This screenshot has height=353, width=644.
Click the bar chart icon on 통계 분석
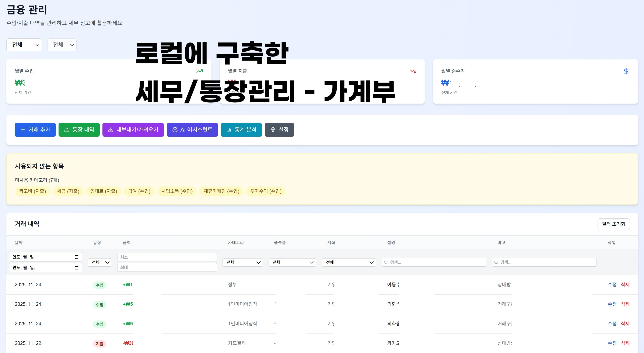229,130
